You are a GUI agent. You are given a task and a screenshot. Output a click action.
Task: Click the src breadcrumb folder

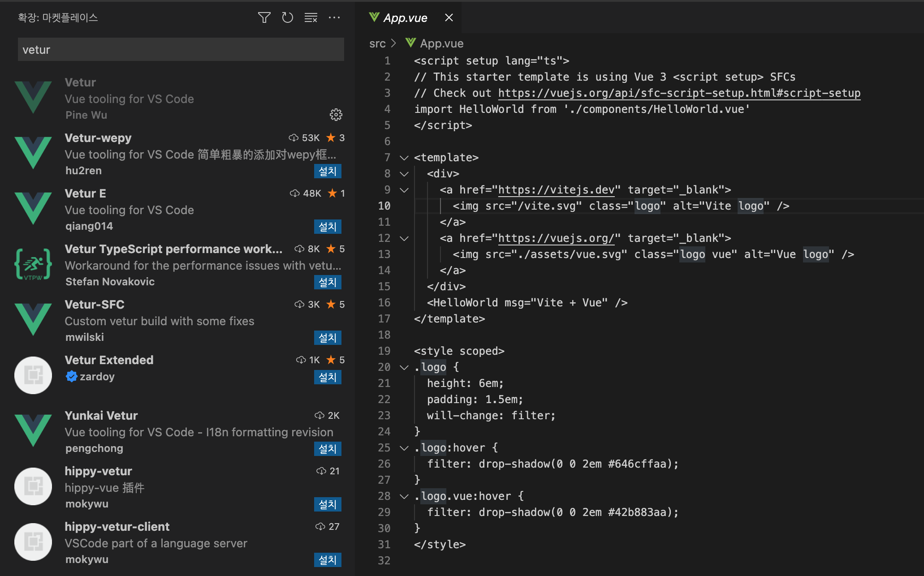point(377,43)
